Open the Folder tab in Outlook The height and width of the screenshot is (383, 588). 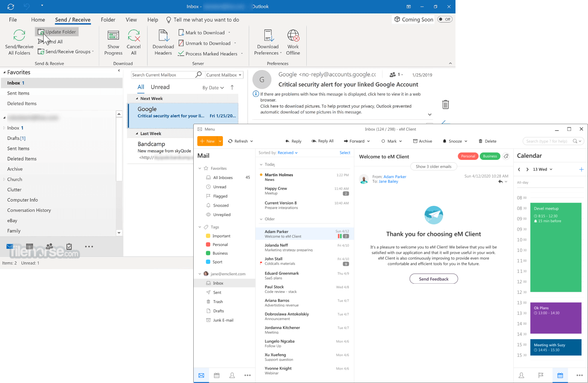(108, 20)
